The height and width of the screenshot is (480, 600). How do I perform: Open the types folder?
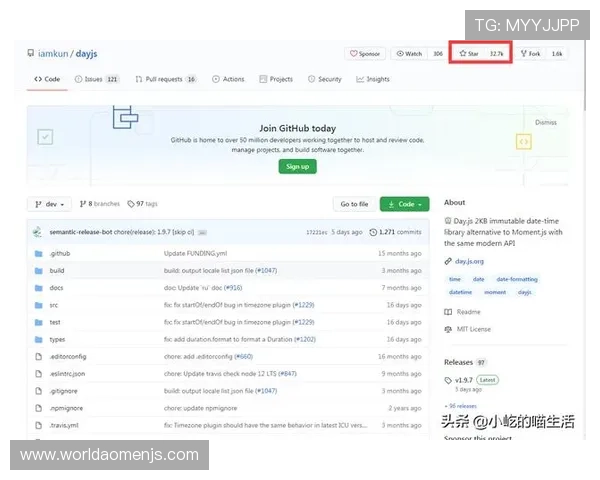tap(57, 340)
